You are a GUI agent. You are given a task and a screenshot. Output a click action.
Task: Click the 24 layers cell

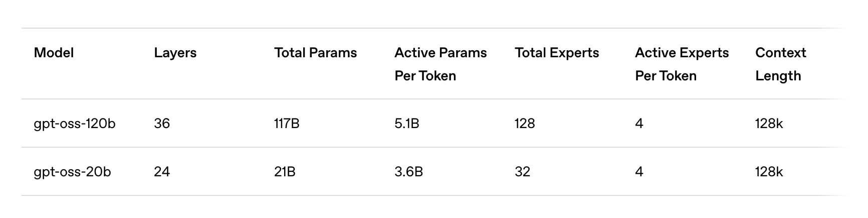click(x=162, y=172)
